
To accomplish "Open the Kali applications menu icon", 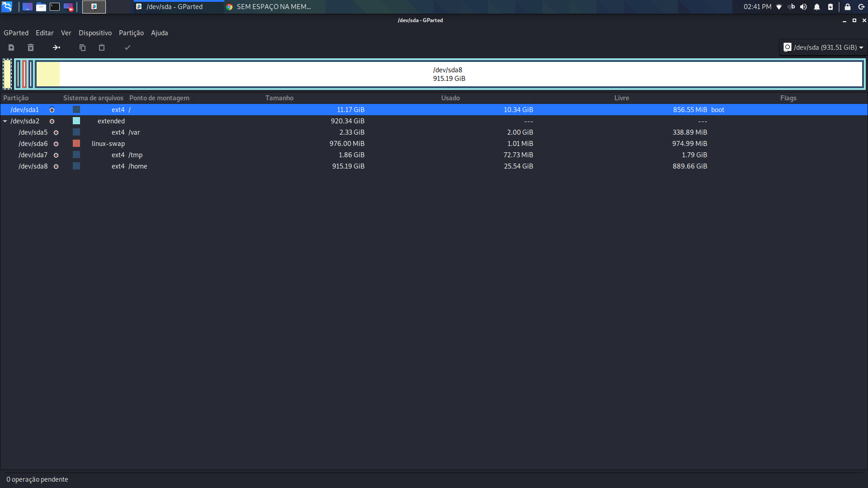I will [x=7, y=7].
